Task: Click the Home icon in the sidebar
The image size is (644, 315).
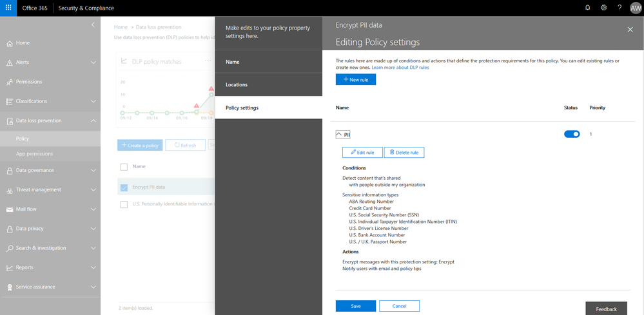Action: point(10,43)
